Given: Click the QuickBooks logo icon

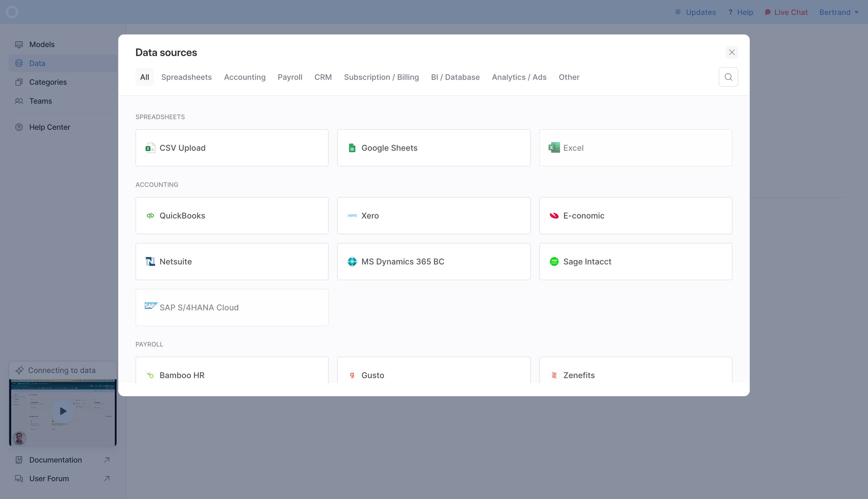Looking at the screenshot, I should (x=150, y=215).
